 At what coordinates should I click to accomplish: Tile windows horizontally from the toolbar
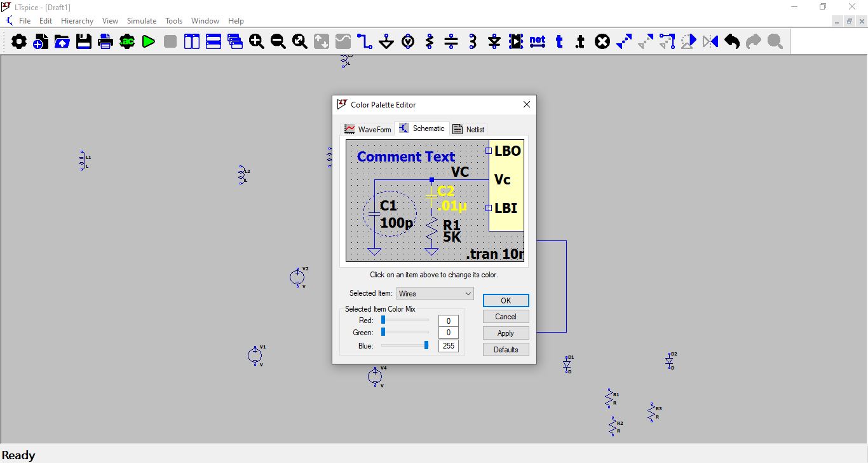pyautogui.click(x=214, y=42)
